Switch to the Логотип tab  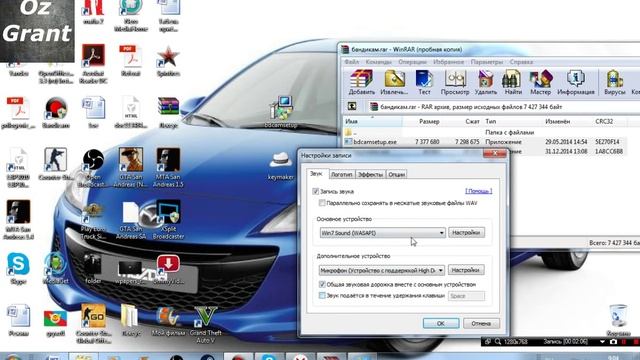click(342, 174)
